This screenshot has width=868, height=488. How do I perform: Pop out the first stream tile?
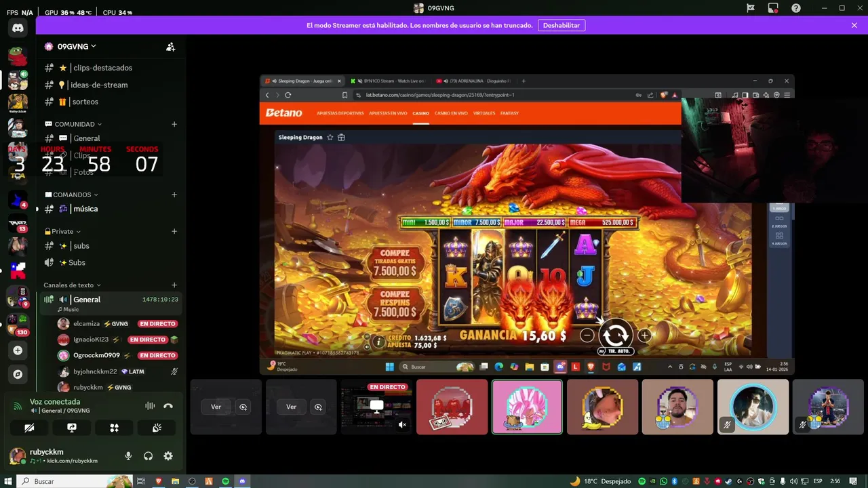coord(243,407)
